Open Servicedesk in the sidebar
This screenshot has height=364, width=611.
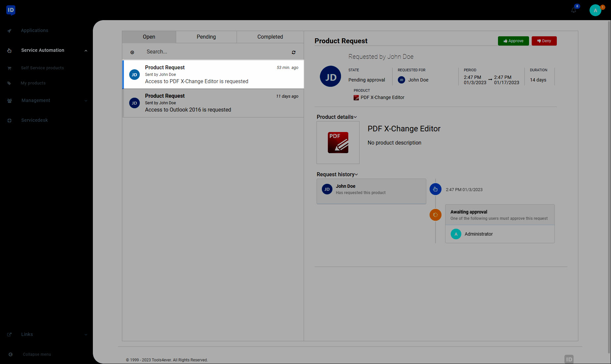34,120
